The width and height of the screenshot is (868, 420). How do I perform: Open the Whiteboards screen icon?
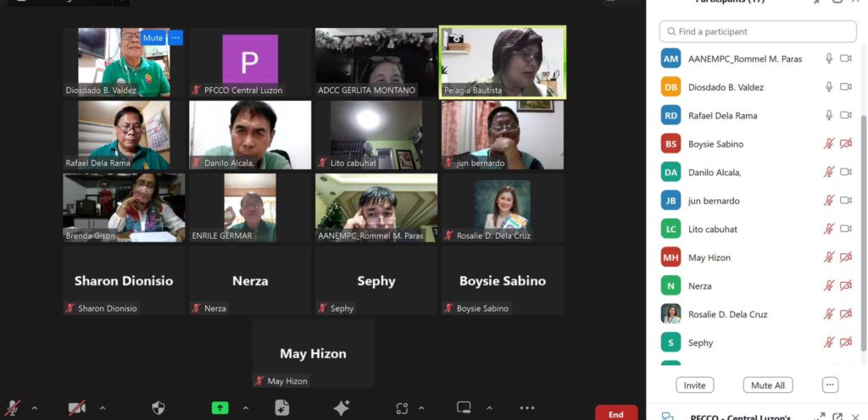(464, 408)
